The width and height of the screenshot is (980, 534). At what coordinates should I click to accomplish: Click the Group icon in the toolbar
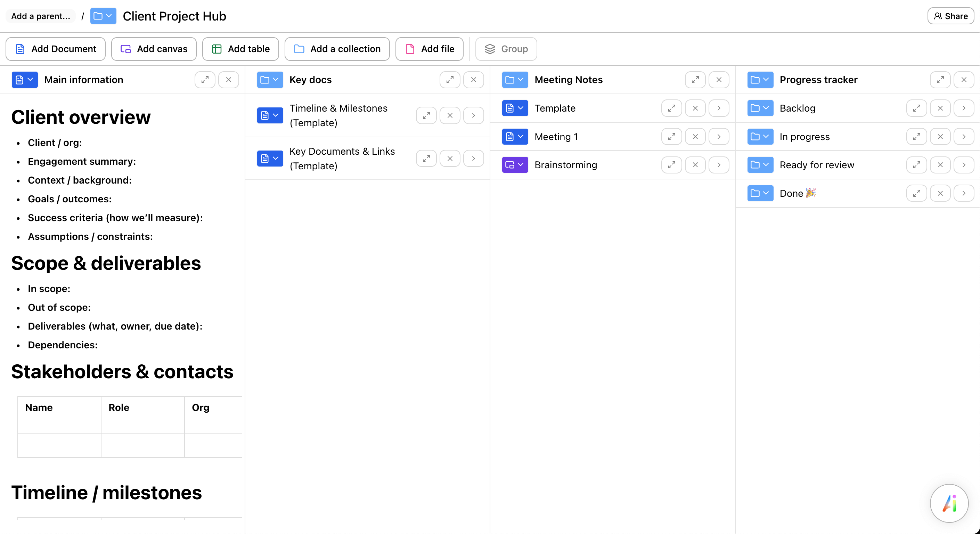click(x=490, y=49)
